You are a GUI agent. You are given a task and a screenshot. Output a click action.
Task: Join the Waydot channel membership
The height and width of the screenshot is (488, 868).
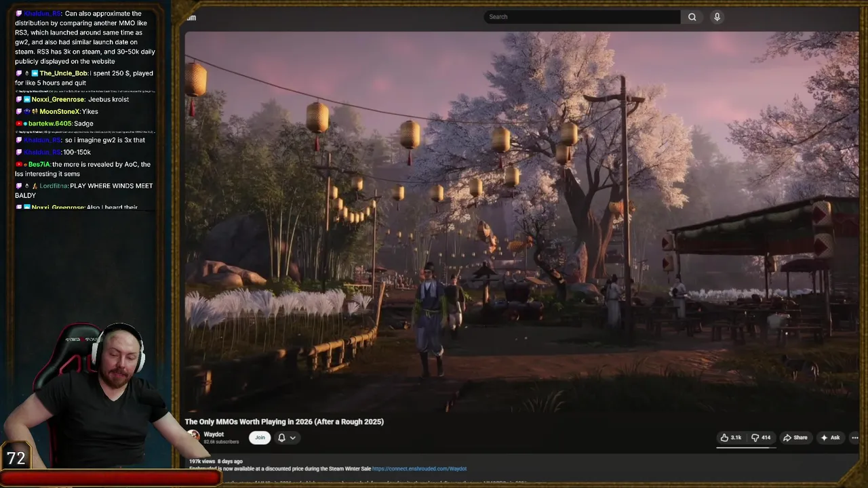pos(260,438)
